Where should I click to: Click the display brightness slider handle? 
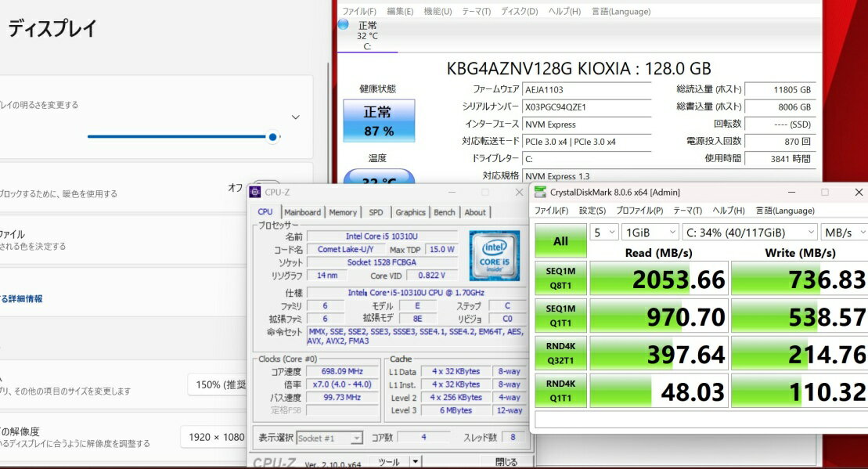pyautogui.click(x=272, y=136)
